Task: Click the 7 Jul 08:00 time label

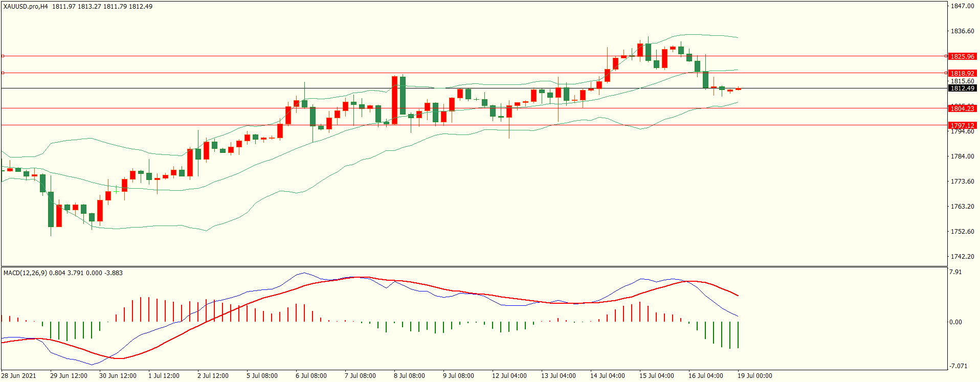Action: (x=360, y=376)
